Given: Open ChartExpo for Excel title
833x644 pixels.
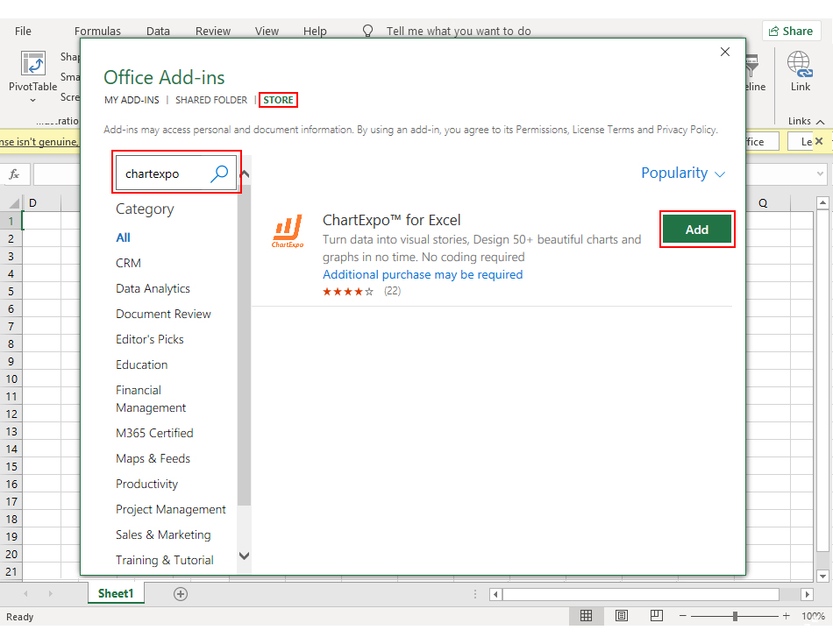Looking at the screenshot, I should pyautogui.click(x=392, y=220).
